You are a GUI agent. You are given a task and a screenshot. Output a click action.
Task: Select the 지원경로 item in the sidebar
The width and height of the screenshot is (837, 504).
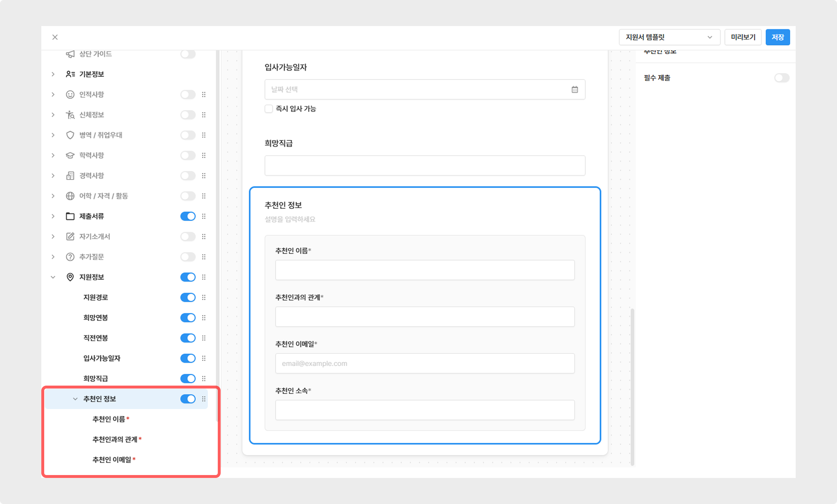[96, 297]
